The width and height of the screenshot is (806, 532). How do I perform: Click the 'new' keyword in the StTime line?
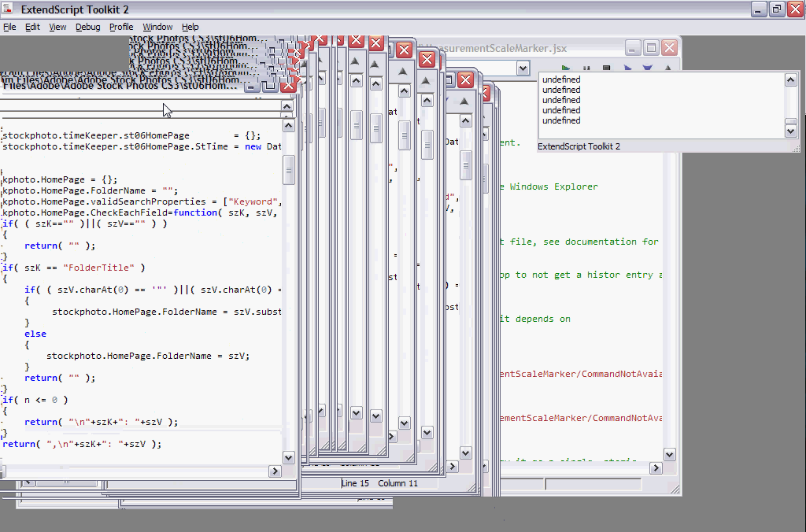253,146
